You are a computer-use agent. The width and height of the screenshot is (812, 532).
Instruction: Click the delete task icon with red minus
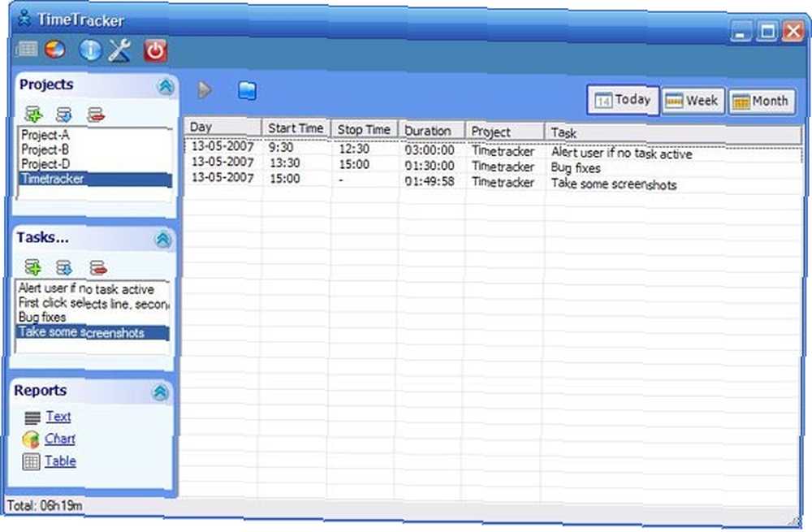(x=98, y=268)
